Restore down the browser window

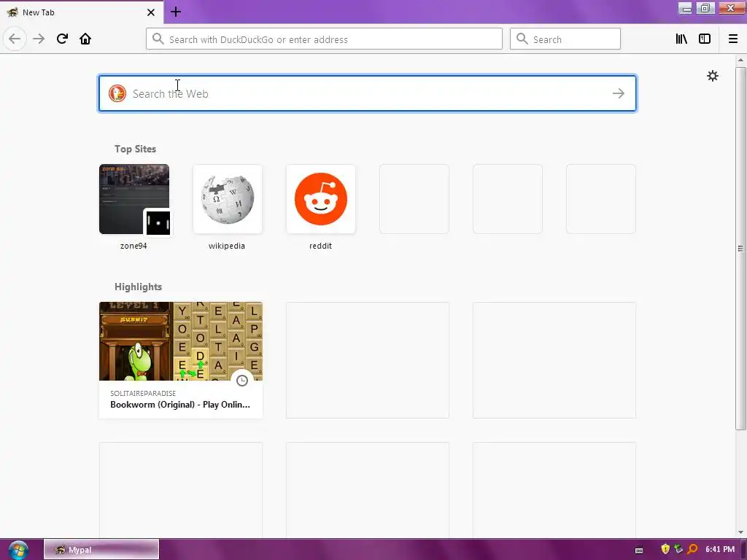coord(705,8)
